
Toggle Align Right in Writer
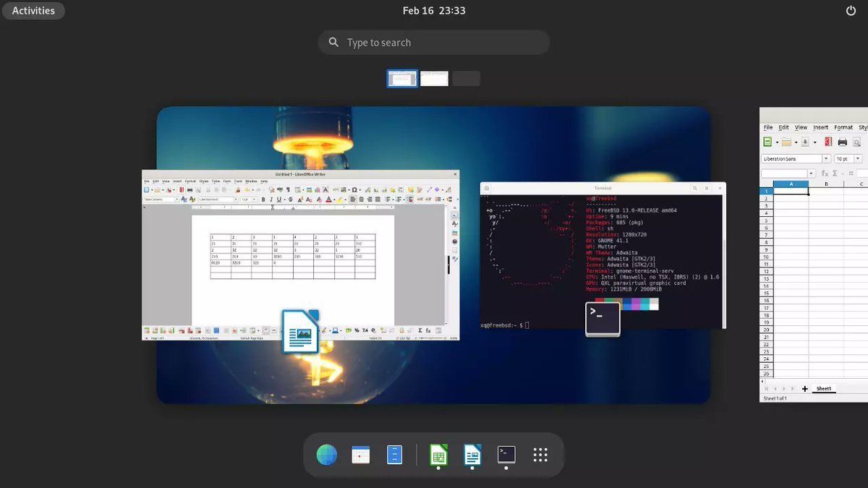coord(370,200)
